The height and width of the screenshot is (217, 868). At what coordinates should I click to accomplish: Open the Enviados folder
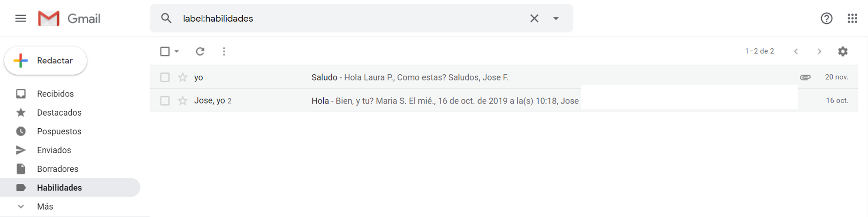pos(54,150)
